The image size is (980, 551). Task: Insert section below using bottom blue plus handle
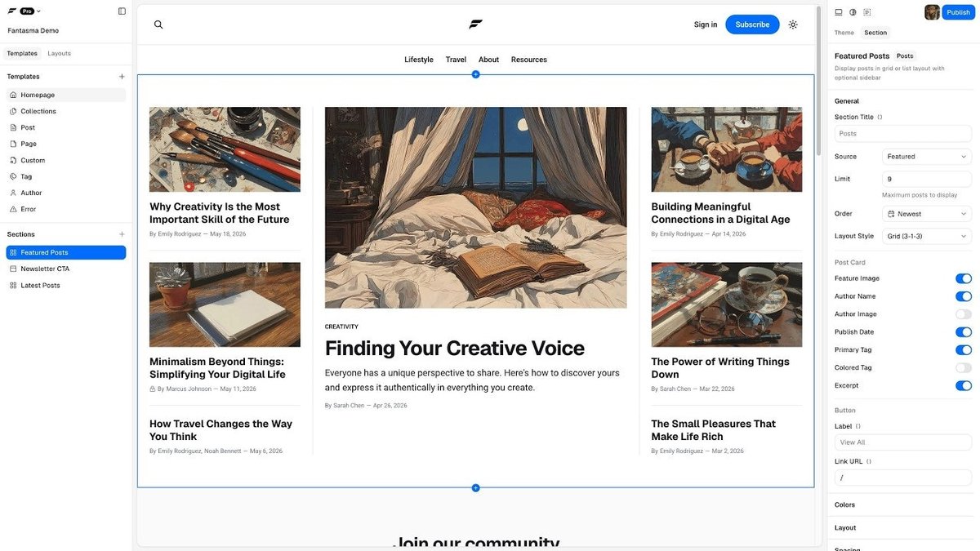[x=475, y=488]
